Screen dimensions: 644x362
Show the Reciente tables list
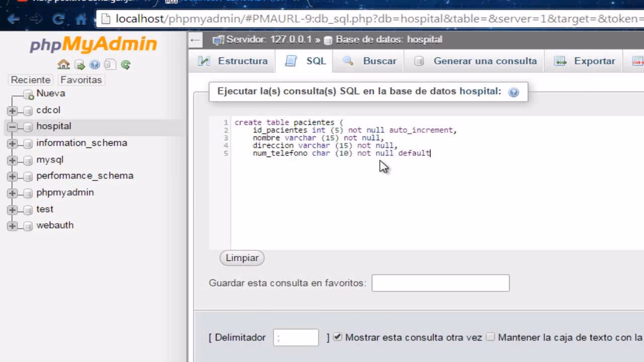pyautogui.click(x=31, y=80)
